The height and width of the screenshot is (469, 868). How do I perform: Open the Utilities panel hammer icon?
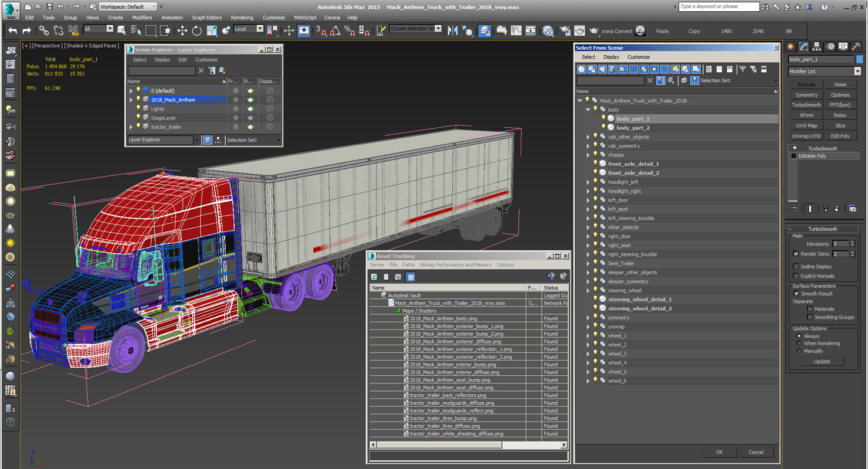[x=856, y=46]
